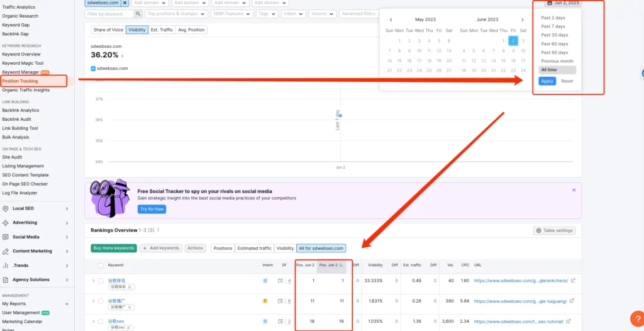644x331 pixels.
Task: Click the sort icon in the Pos. Jun 2 column
Action: click(342, 265)
